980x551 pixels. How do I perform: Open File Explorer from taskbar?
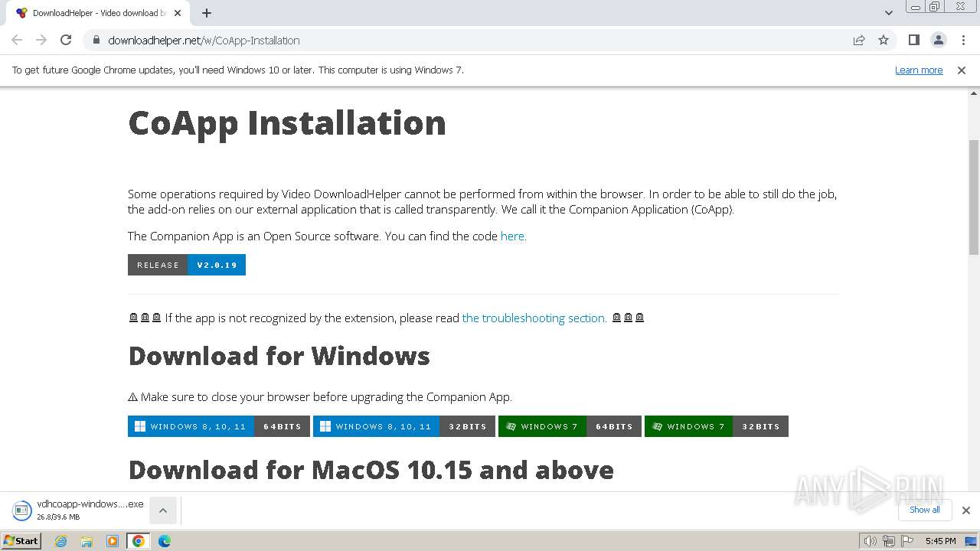click(87, 541)
